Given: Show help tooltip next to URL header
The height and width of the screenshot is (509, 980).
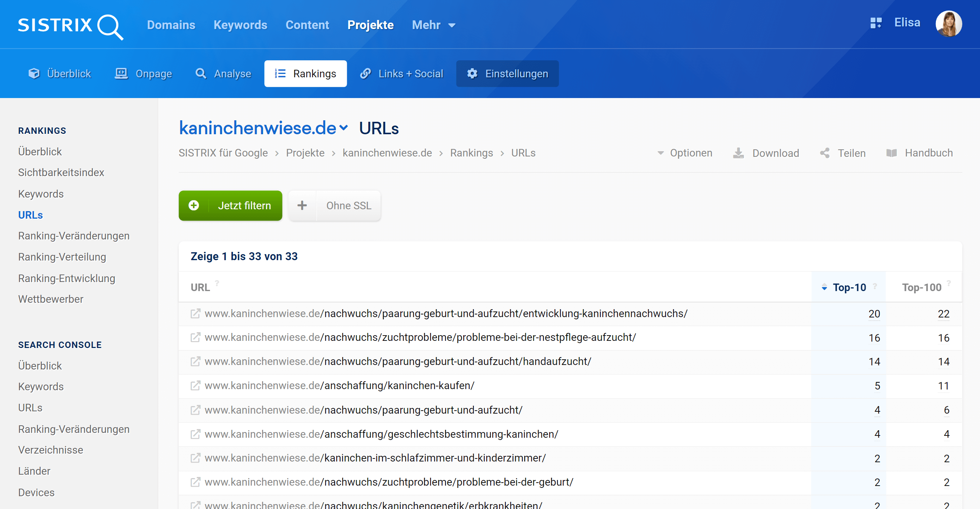Looking at the screenshot, I should (217, 284).
